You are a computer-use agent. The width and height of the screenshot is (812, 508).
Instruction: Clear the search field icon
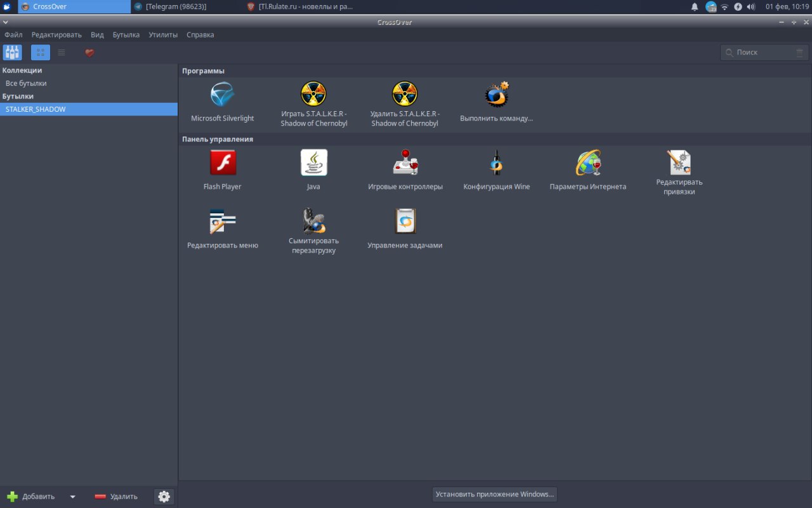pyautogui.click(x=799, y=52)
